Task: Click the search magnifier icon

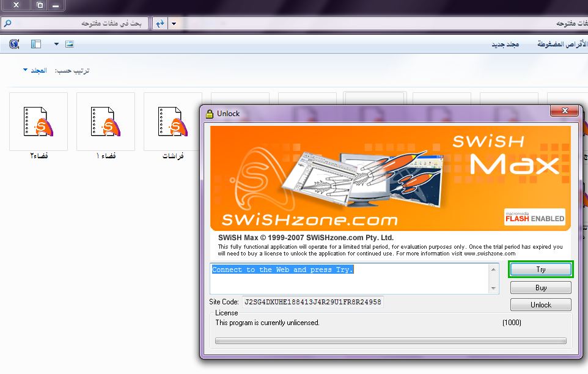Action: click(7, 23)
